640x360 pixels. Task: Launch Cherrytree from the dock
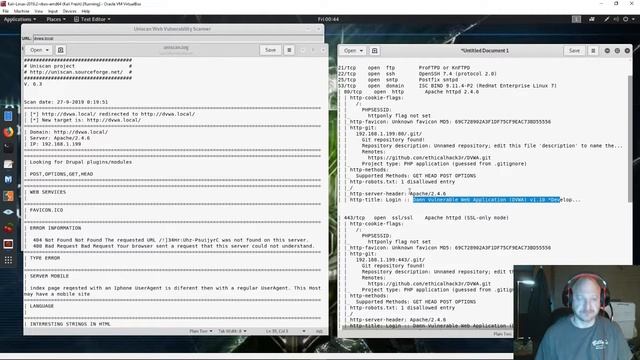pos(8,228)
